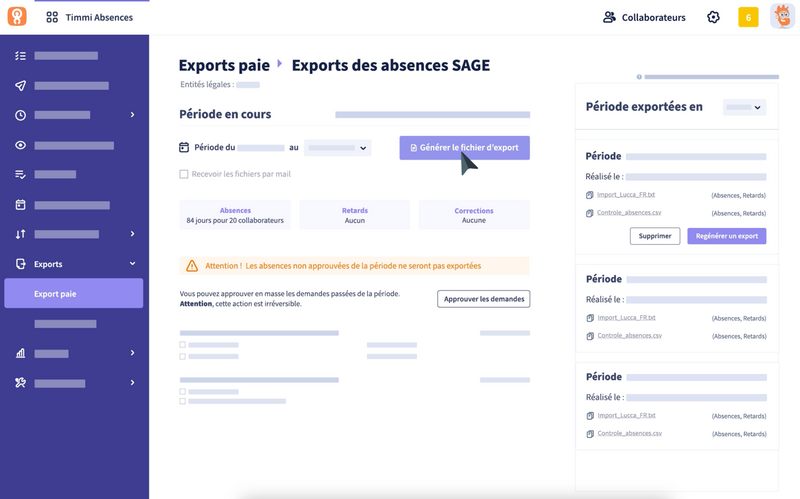This screenshot has height=499, width=800.
Task: Open the blurred item under Export paie
Action: (x=65, y=324)
